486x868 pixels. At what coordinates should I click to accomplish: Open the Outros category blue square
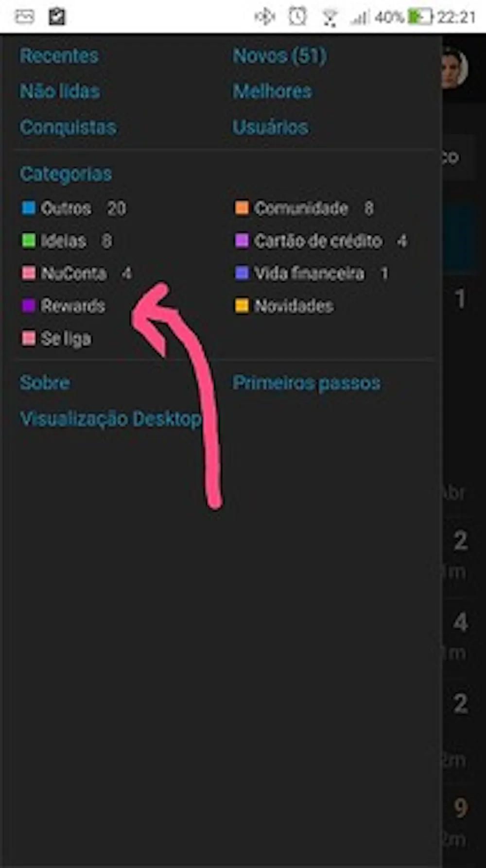coord(29,208)
